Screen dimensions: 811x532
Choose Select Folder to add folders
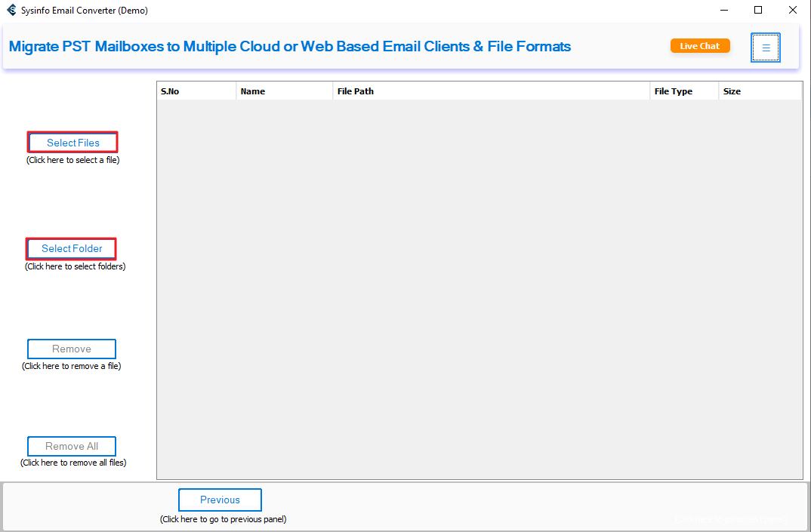pos(72,249)
